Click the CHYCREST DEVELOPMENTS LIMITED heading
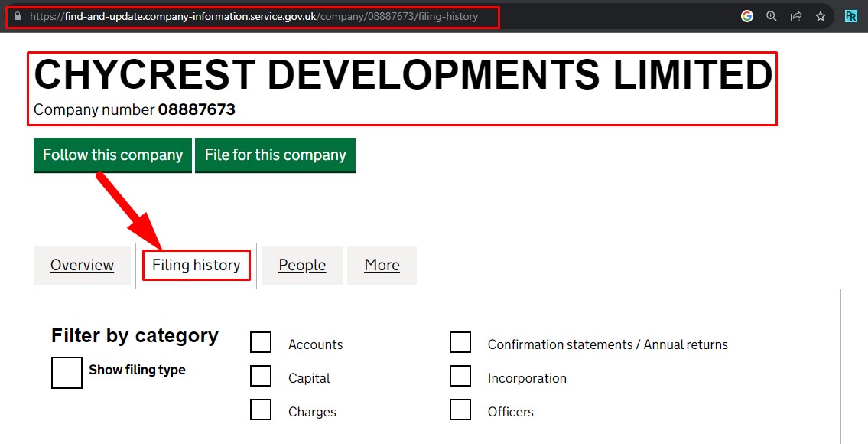868x444 pixels. tap(403, 75)
